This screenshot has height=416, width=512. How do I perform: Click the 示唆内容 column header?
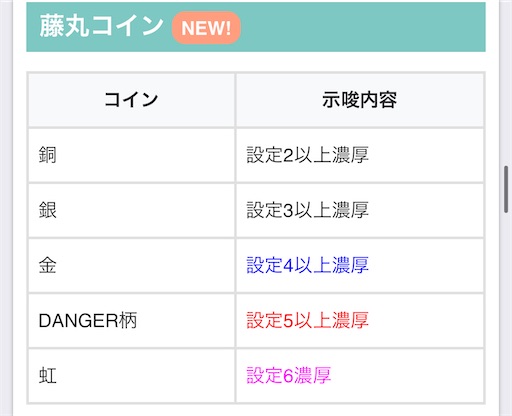click(360, 100)
